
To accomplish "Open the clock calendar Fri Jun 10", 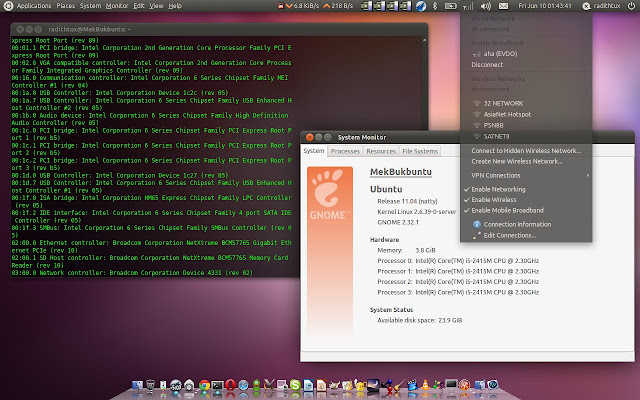I will pyautogui.click(x=545, y=6).
